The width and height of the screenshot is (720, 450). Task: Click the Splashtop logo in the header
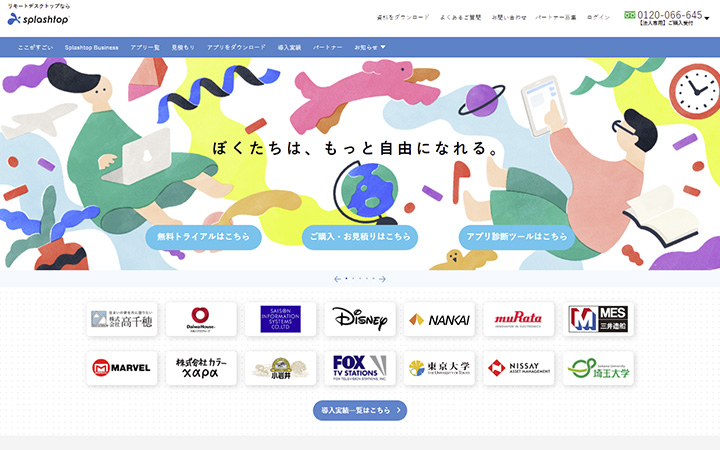(x=38, y=18)
